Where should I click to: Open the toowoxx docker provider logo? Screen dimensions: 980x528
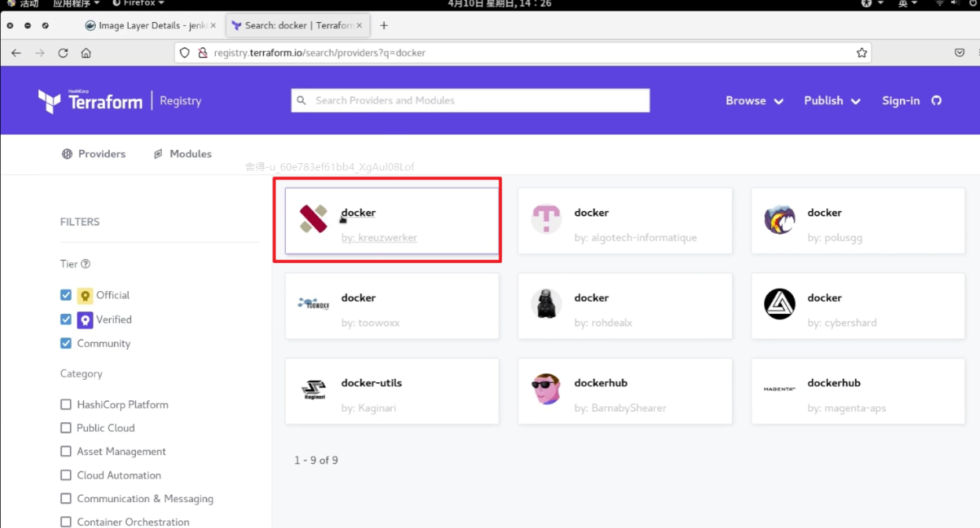click(x=313, y=304)
